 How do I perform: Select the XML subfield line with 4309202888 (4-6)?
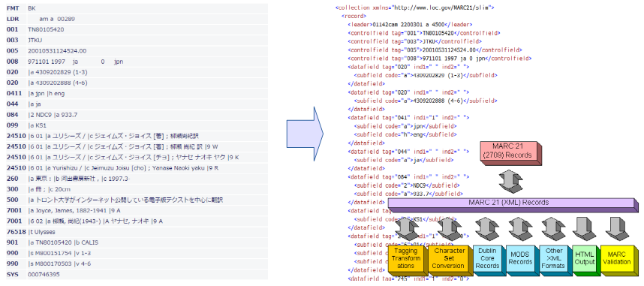pos(426,101)
